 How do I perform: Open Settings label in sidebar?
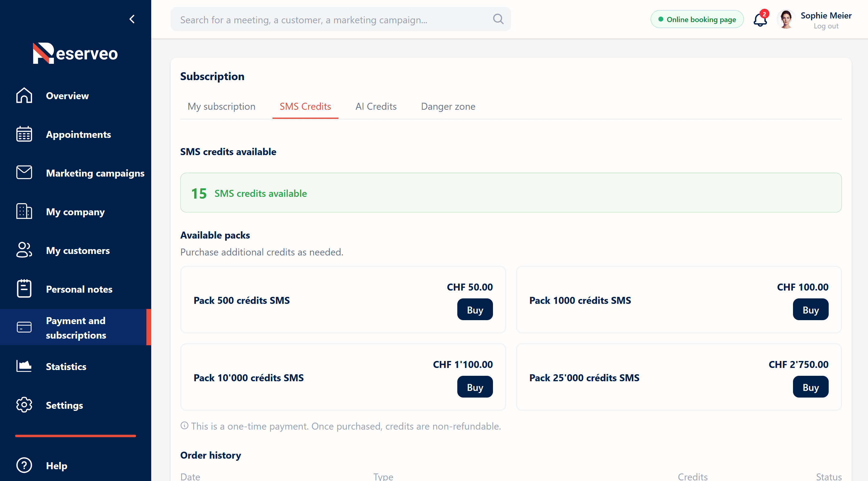point(64,405)
